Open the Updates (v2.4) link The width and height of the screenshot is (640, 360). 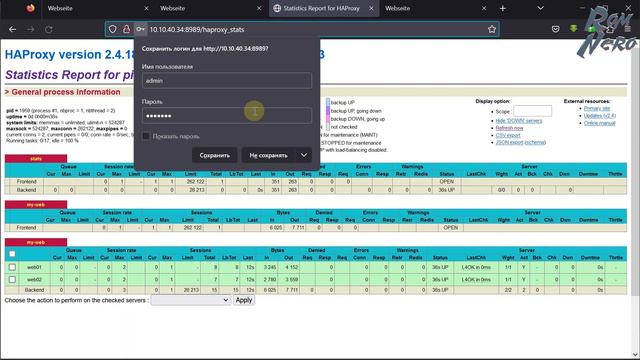point(600,116)
